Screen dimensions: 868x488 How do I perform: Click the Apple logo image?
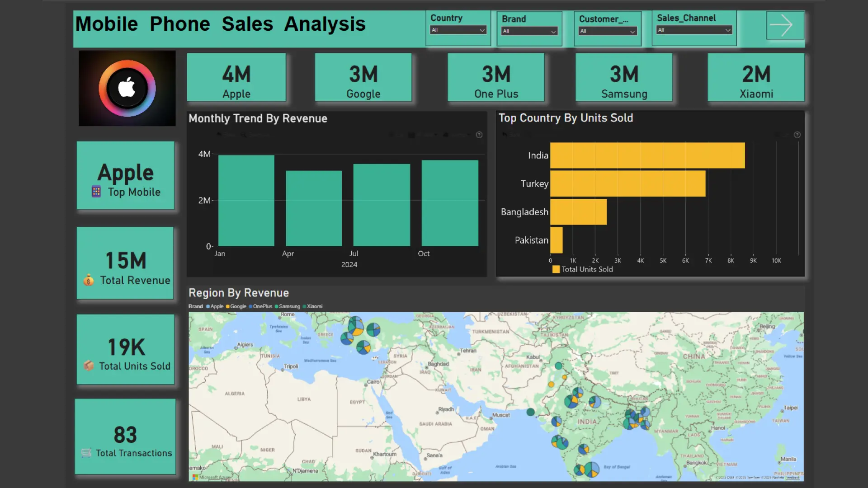[x=127, y=88]
